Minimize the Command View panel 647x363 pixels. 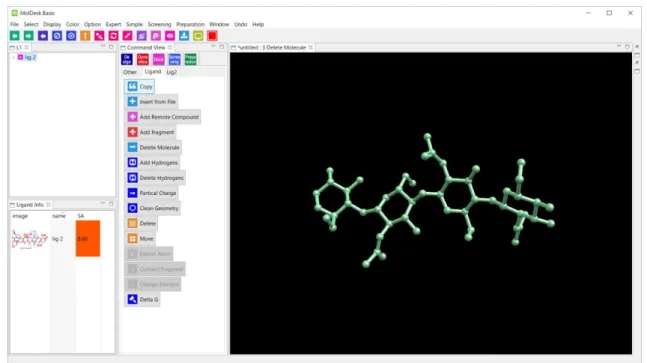click(213, 47)
